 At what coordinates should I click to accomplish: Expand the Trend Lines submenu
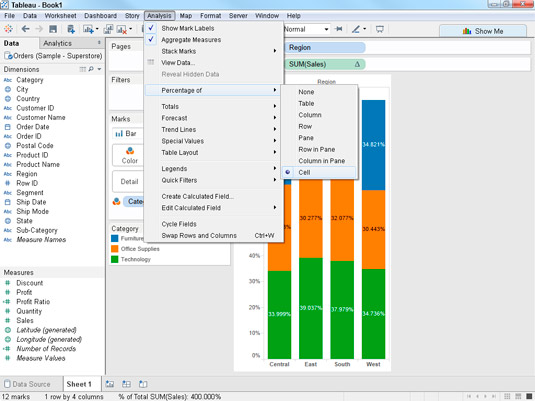[214, 130]
